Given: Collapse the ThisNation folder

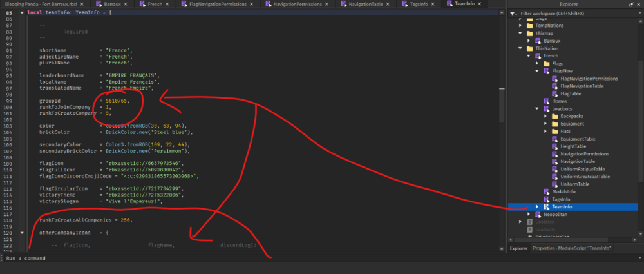Looking at the screenshot, I should click(x=520, y=48).
